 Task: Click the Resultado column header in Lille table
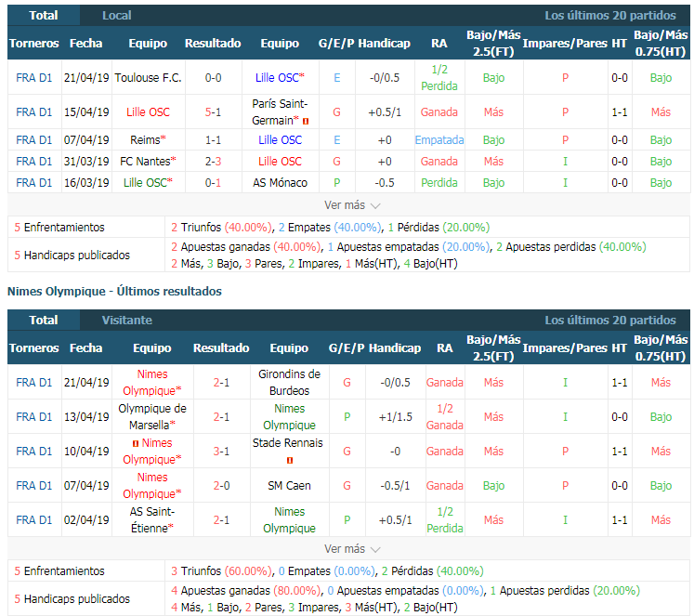point(213,44)
